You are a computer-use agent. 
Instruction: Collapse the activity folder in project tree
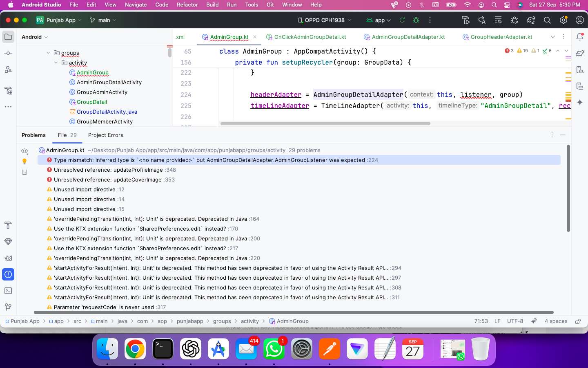point(56,63)
